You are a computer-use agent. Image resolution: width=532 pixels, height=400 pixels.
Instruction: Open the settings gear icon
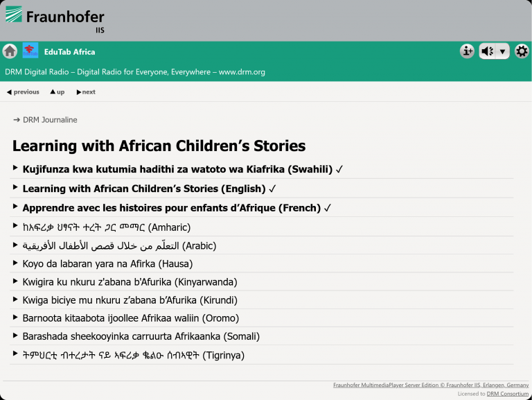[522, 51]
